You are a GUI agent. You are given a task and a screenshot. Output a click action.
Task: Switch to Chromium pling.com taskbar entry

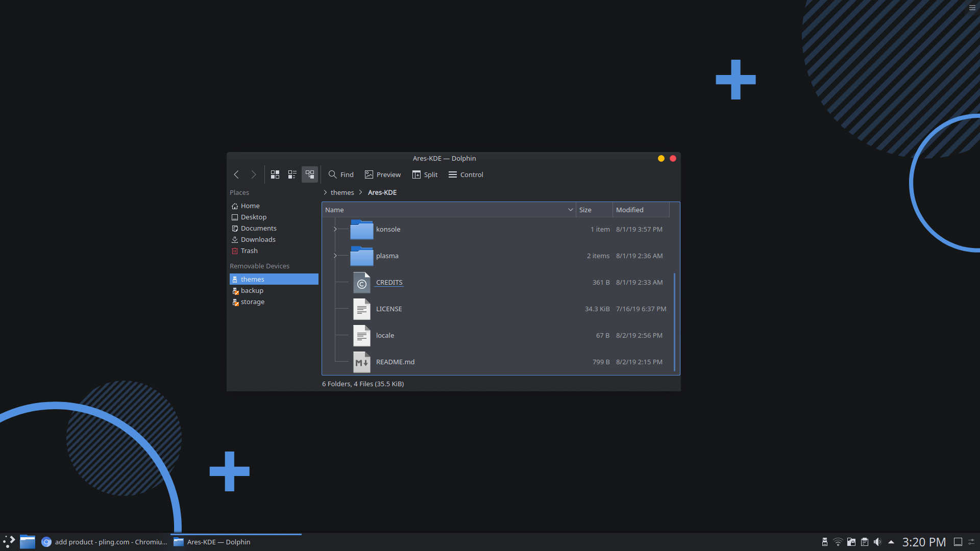click(105, 542)
